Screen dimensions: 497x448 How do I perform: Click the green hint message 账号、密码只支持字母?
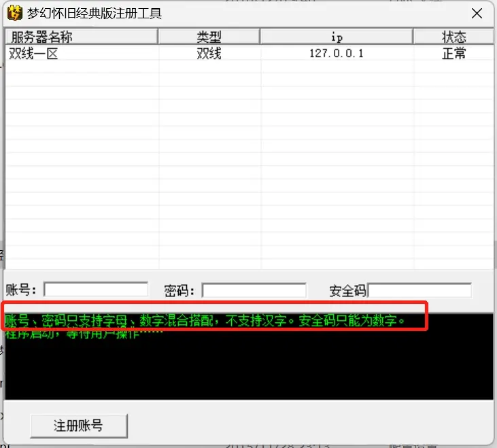205,321
